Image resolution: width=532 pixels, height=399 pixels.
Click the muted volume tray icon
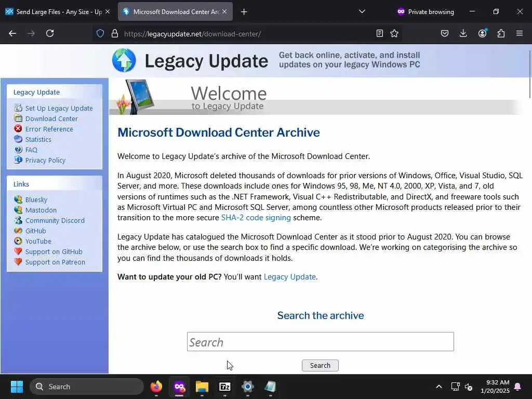pyautogui.click(x=469, y=387)
